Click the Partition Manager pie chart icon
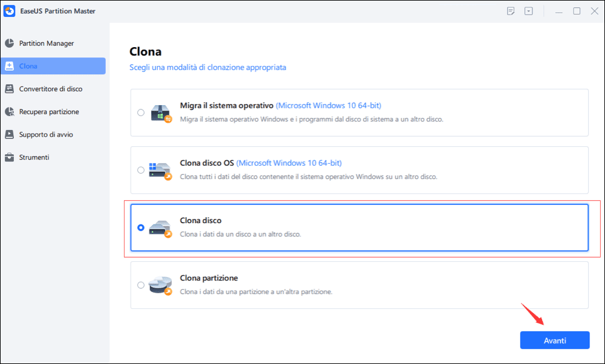This screenshot has width=605, height=364. point(9,43)
